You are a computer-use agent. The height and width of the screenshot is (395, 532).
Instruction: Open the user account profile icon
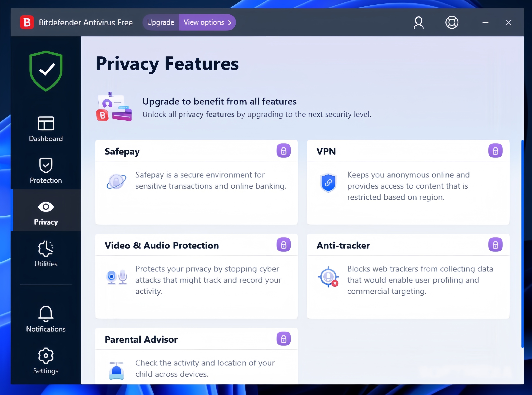click(419, 22)
